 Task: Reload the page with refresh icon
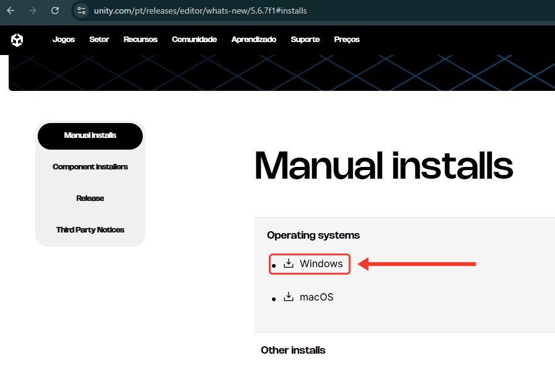(x=55, y=11)
